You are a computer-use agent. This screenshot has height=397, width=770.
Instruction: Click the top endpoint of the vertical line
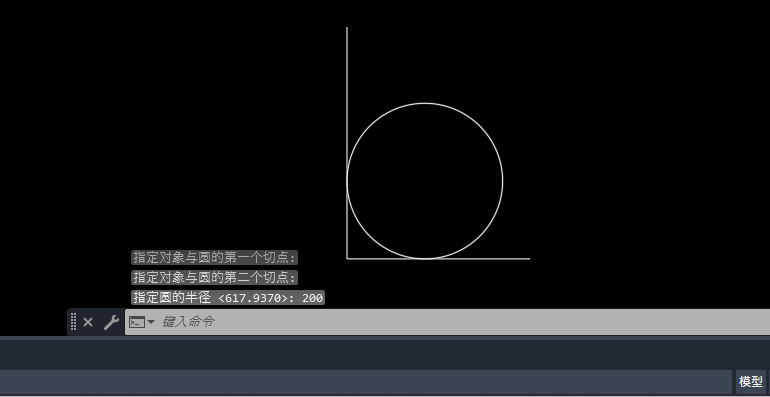pyautogui.click(x=347, y=28)
